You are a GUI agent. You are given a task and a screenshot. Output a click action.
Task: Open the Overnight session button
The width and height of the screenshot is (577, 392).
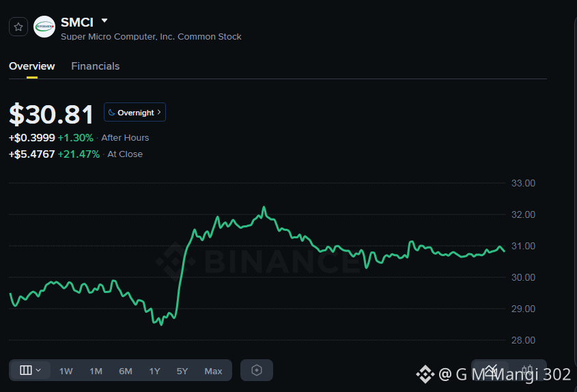[x=135, y=112]
